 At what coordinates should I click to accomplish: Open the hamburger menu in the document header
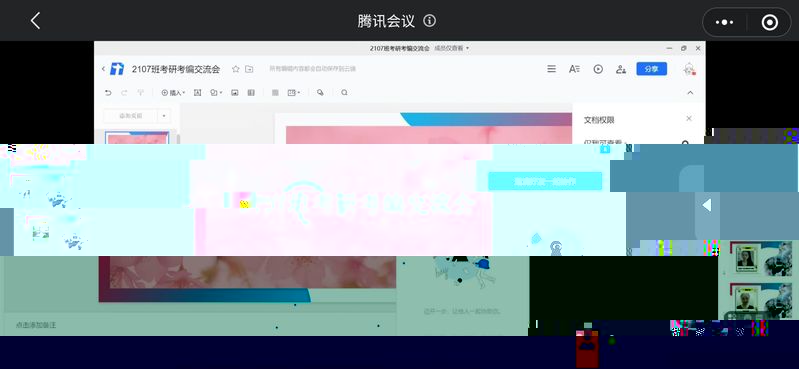point(551,69)
